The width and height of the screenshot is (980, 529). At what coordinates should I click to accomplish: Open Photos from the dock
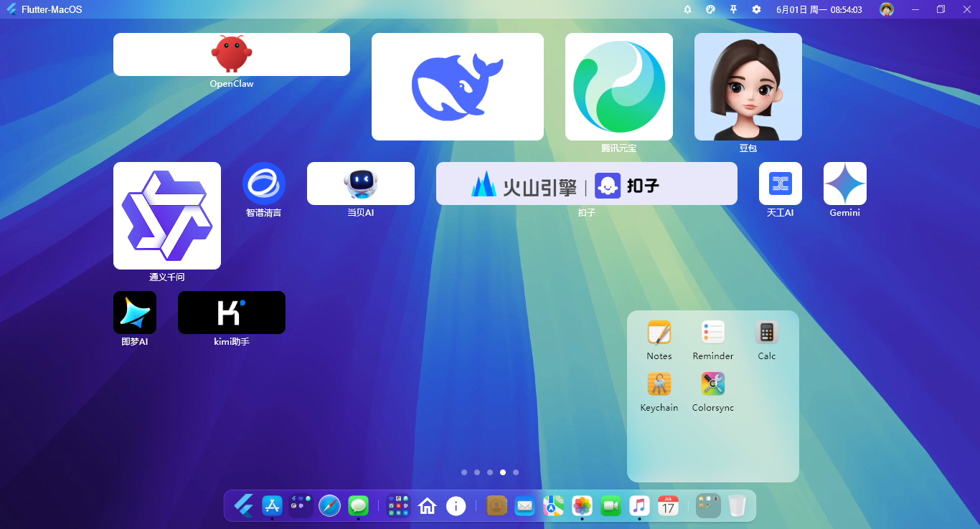pyautogui.click(x=582, y=506)
